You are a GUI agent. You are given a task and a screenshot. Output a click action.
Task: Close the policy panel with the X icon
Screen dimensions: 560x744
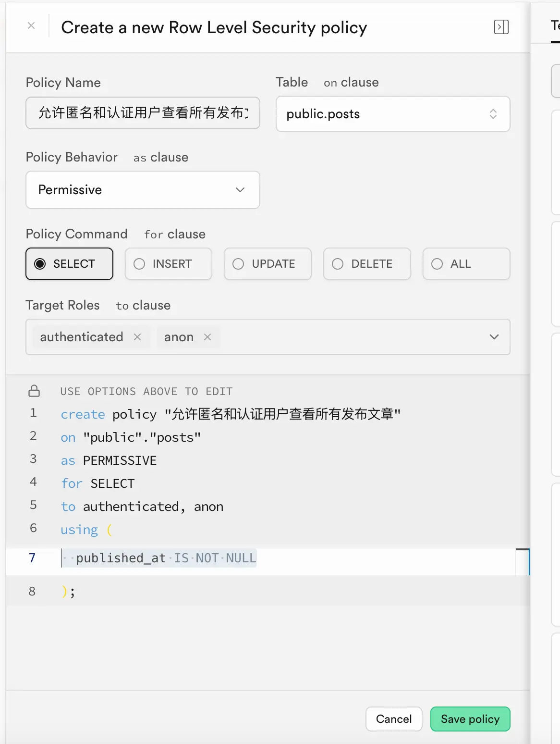[31, 26]
